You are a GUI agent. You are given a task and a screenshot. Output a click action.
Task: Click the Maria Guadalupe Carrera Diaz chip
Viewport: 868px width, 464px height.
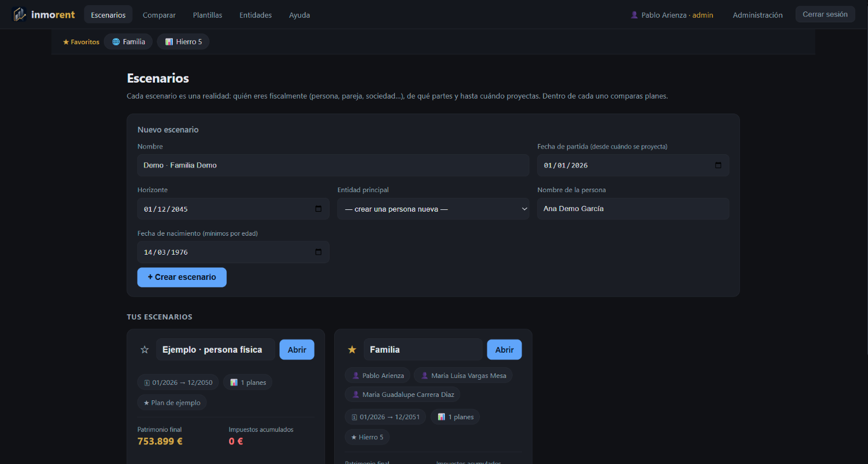(x=402, y=395)
